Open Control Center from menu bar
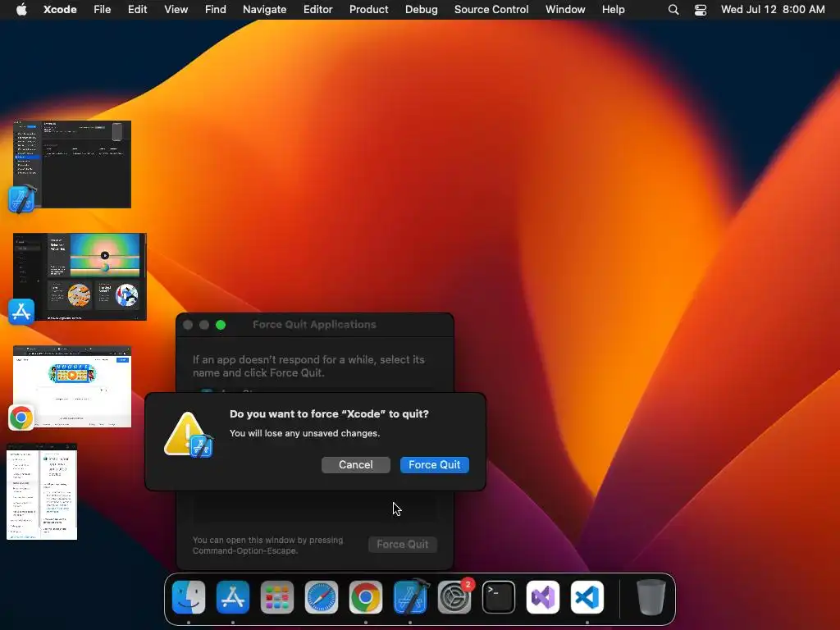Image resolution: width=840 pixels, height=630 pixels. pyautogui.click(x=701, y=10)
